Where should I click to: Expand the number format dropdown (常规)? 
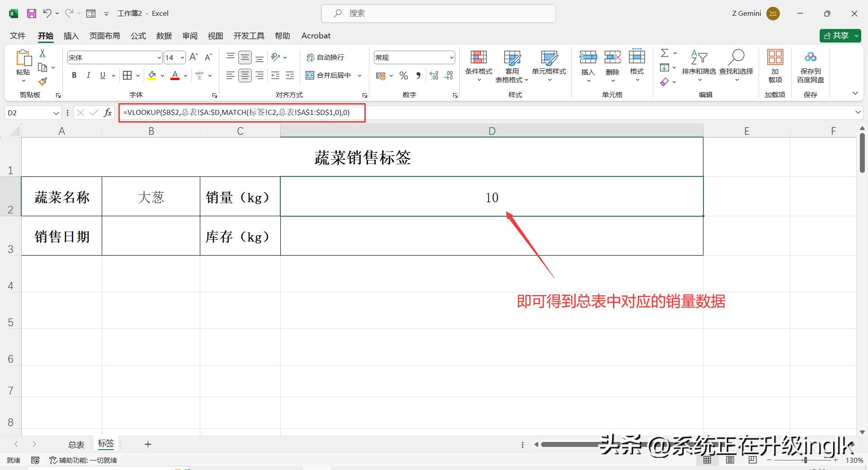(451, 58)
